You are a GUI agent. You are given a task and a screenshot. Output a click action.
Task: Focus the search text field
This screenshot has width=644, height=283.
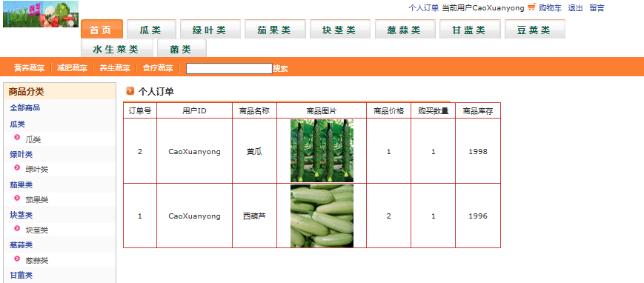coord(229,68)
